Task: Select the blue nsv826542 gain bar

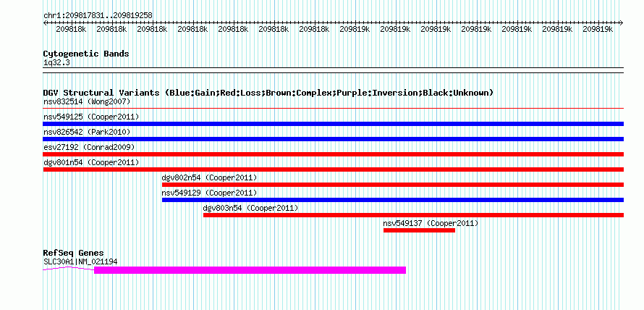Action: tap(333, 139)
